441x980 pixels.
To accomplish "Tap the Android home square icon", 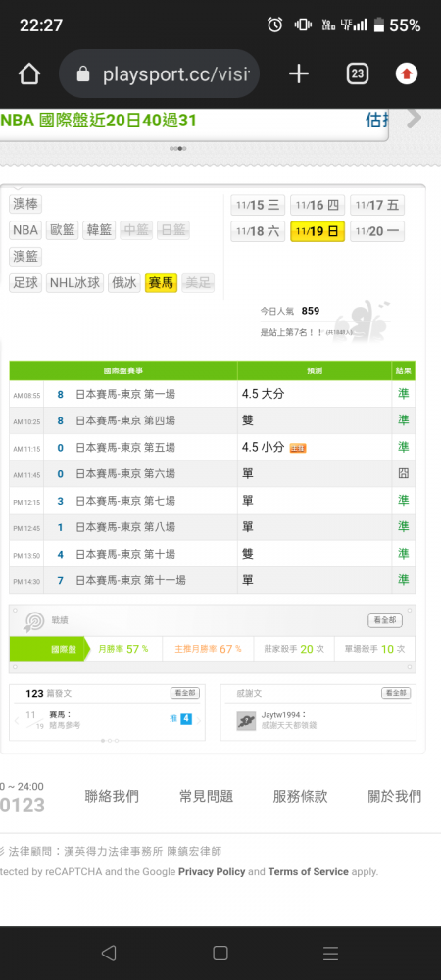I will (220, 953).
